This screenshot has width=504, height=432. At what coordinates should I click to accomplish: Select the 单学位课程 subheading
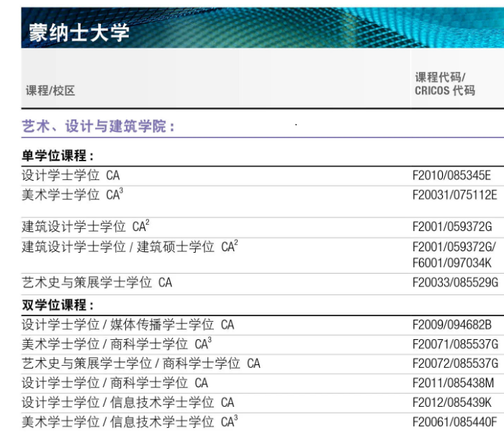(x=58, y=156)
